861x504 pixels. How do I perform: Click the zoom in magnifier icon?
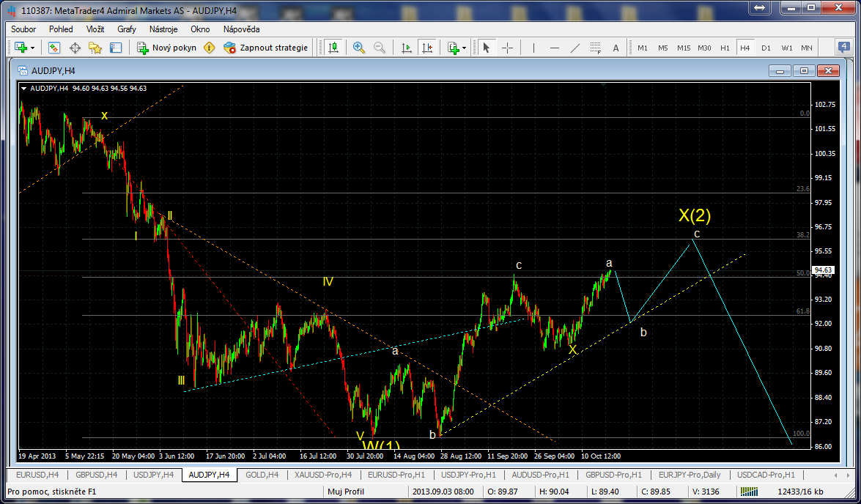point(359,48)
